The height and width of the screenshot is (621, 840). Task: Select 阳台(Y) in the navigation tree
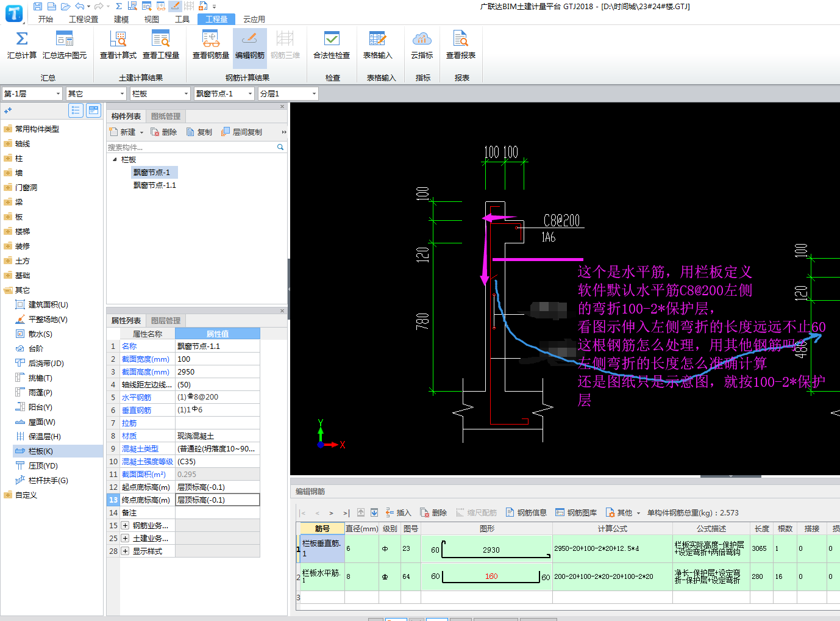coord(40,407)
